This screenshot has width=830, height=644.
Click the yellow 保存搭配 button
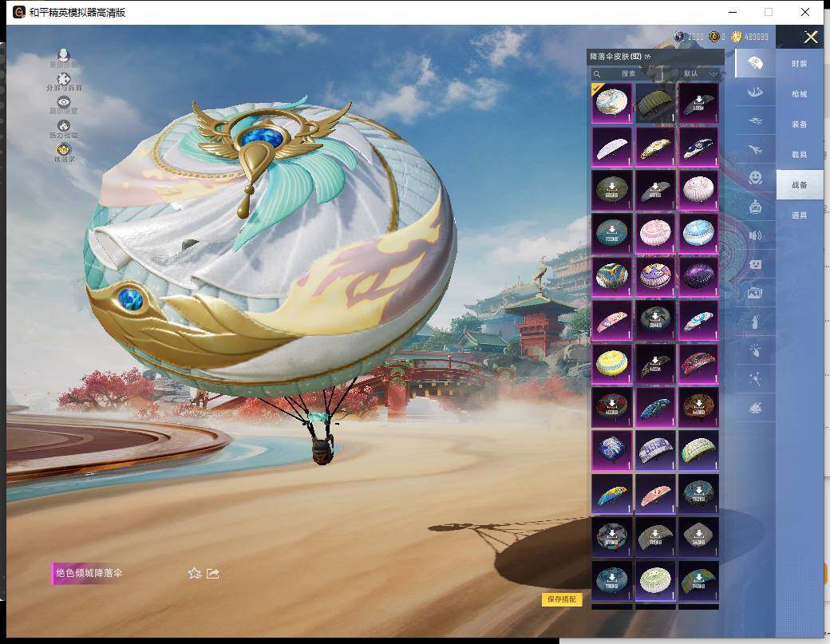[562, 599]
